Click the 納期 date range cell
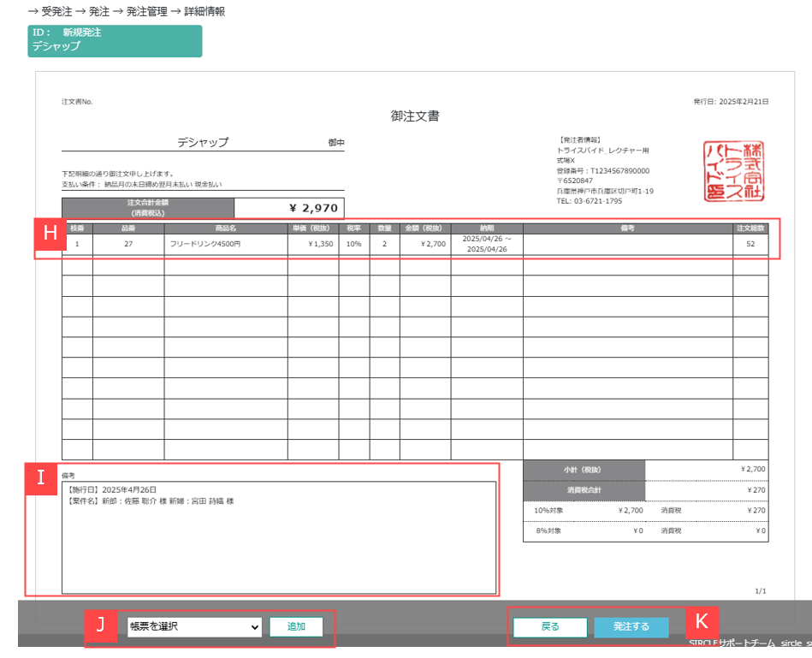The image size is (812, 658). click(x=486, y=244)
